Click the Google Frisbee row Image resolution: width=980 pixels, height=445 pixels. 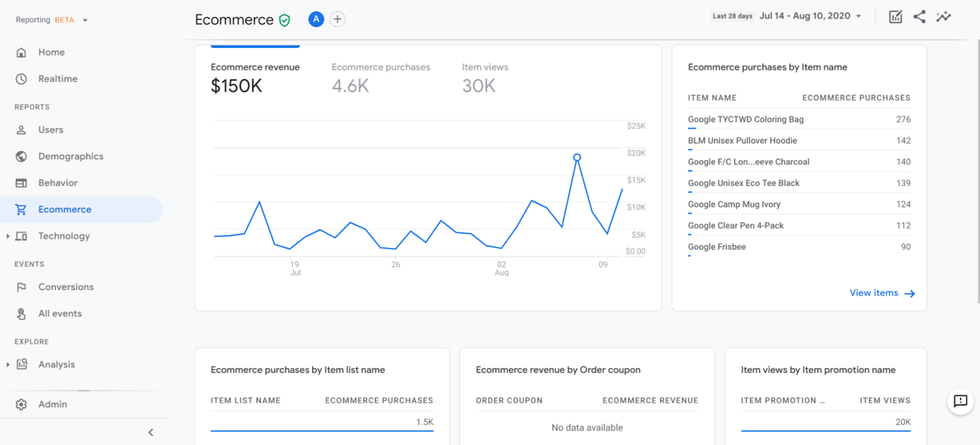point(799,247)
